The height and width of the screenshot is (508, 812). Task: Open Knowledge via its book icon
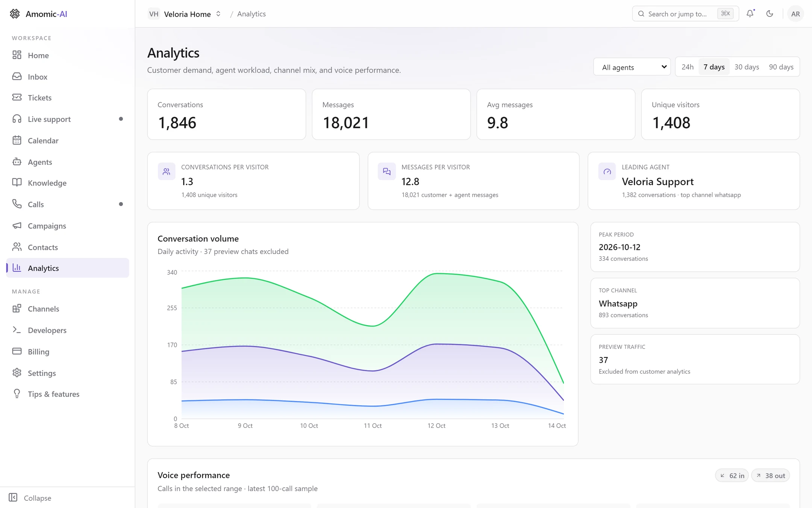click(x=17, y=183)
